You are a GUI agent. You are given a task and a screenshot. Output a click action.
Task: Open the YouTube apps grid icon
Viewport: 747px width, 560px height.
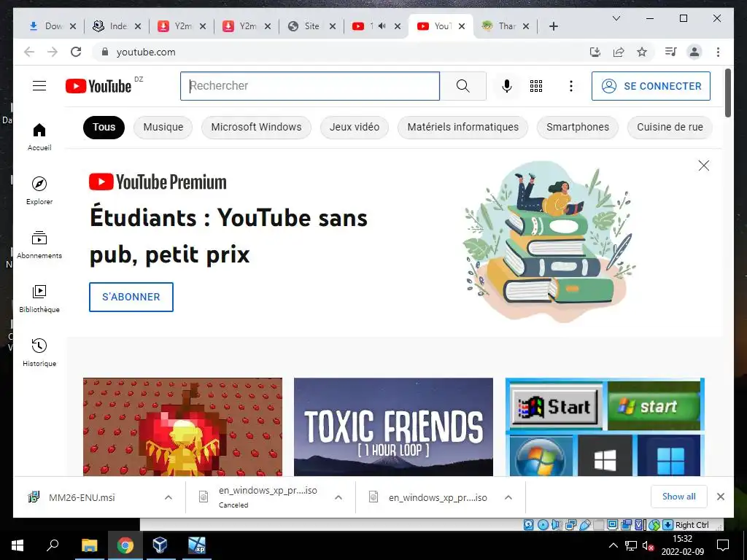(x=536, y=86)
